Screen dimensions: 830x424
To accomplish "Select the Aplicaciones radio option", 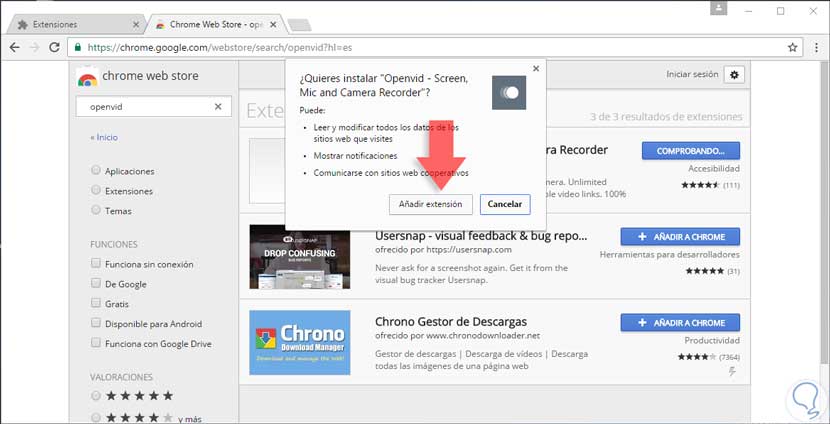I will pyautogui.click(x=96, y=170).
